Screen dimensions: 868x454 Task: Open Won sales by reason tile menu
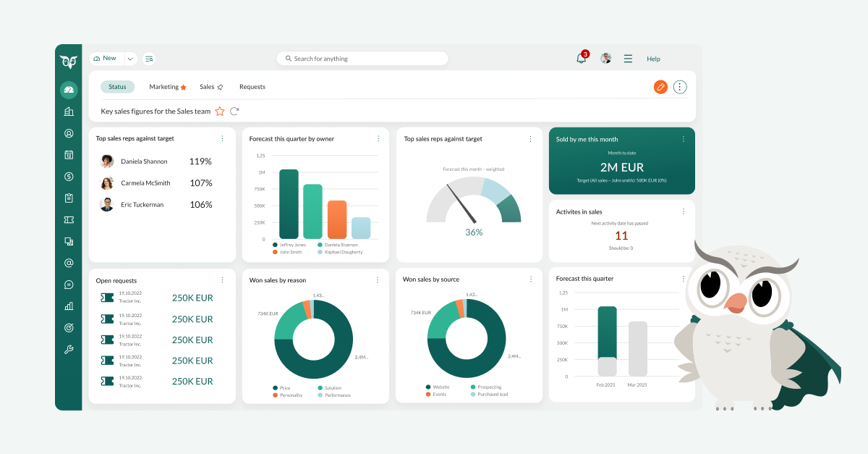[378, 279]
